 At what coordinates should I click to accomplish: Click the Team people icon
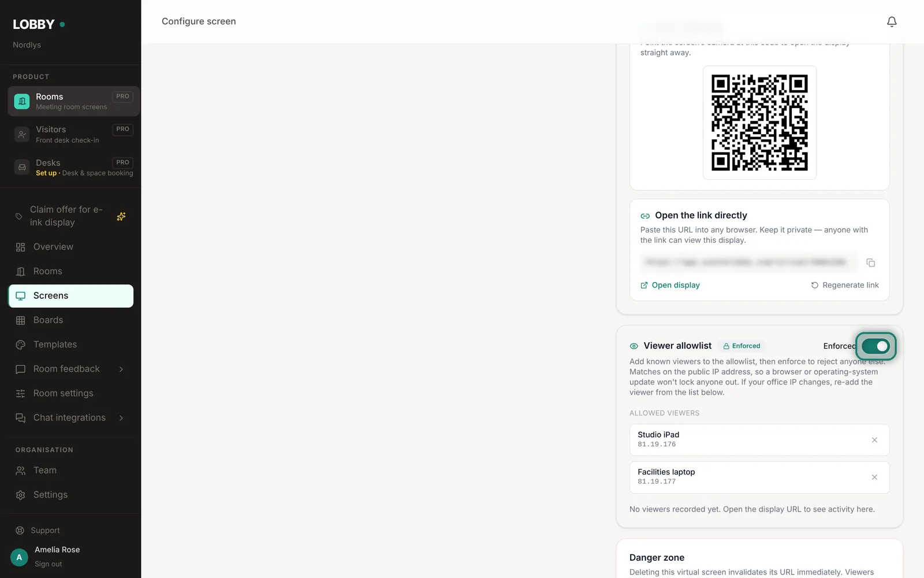pyautogui.click(x=21, y=470)
